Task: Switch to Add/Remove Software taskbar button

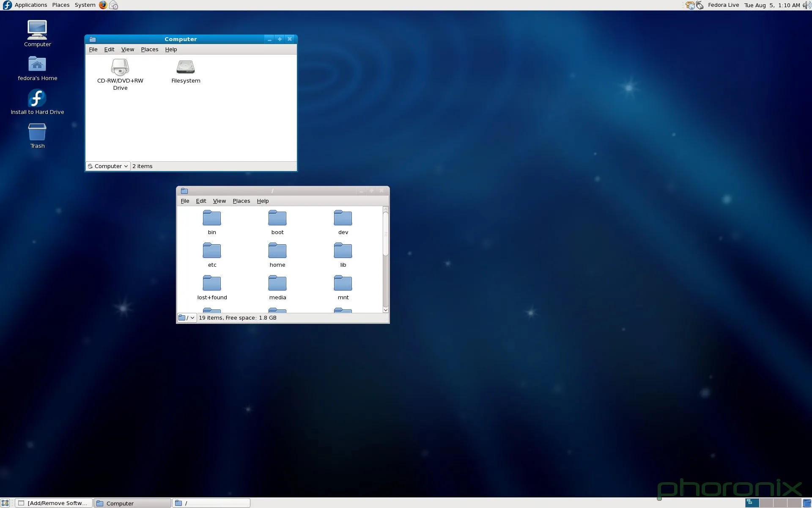Action: [x=54, y=503]
